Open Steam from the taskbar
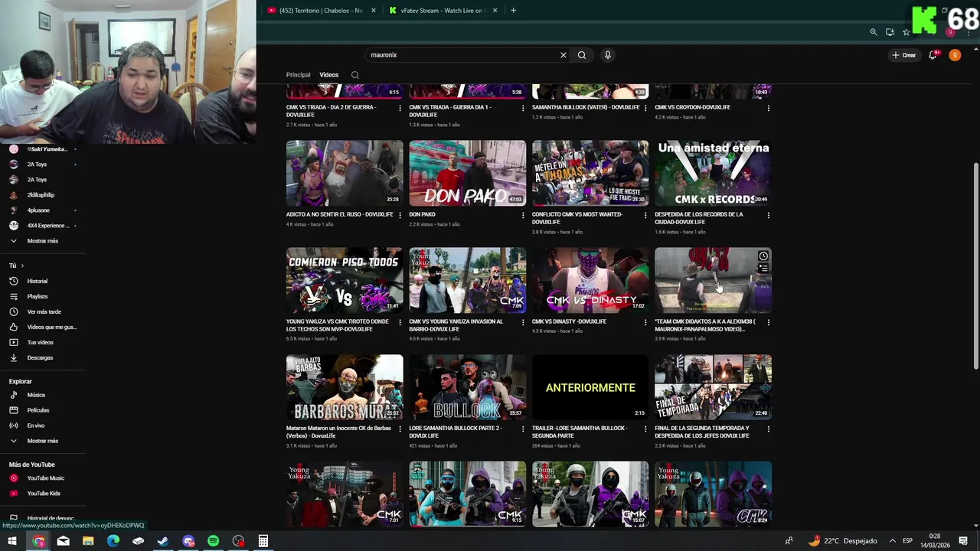The width and height of the screenshot is (980, 551). pyautogui.click(x=163, y=541)
